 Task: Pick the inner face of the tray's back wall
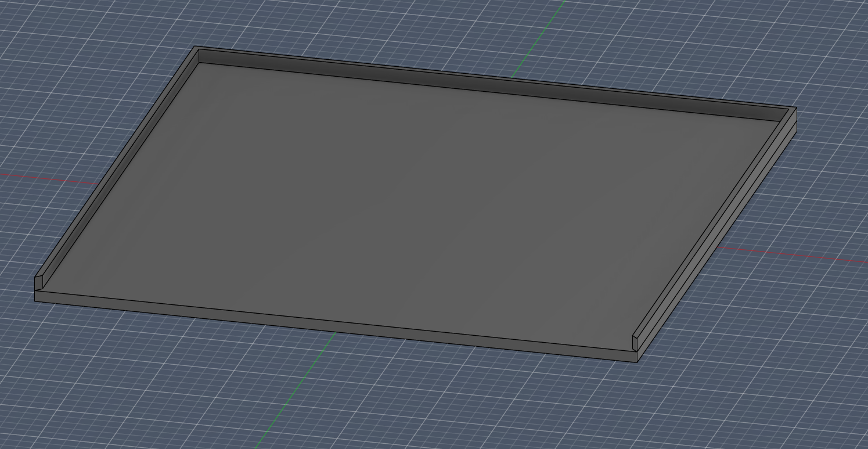click(x=494, y=85)
